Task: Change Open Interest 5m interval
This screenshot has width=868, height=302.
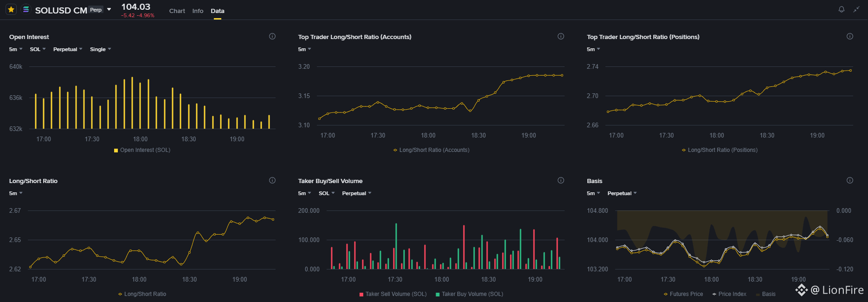Action: coord(16,49)
